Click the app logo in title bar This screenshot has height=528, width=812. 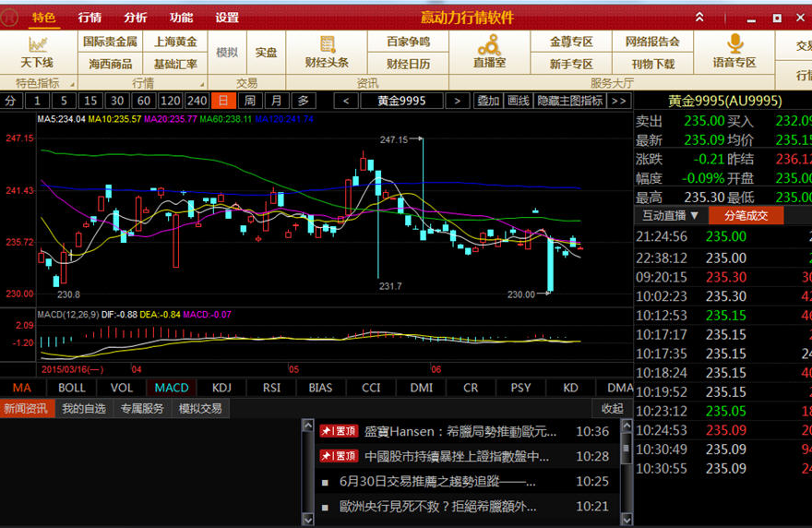pos(9,18)
